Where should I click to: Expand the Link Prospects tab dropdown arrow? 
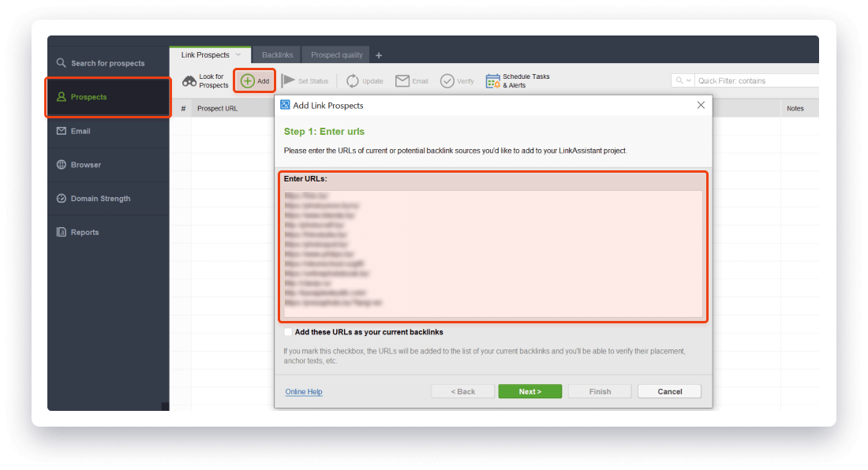tap(238, 54)
